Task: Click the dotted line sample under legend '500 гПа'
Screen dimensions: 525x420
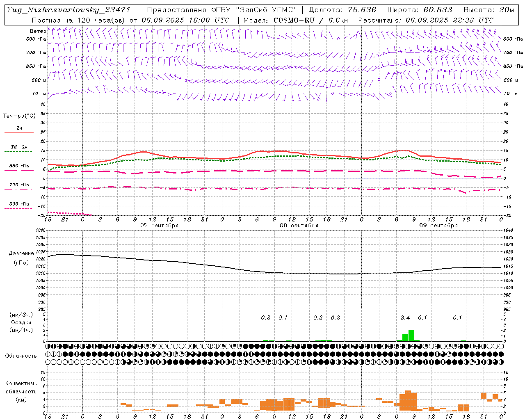Action: click(x=18, y=208)
